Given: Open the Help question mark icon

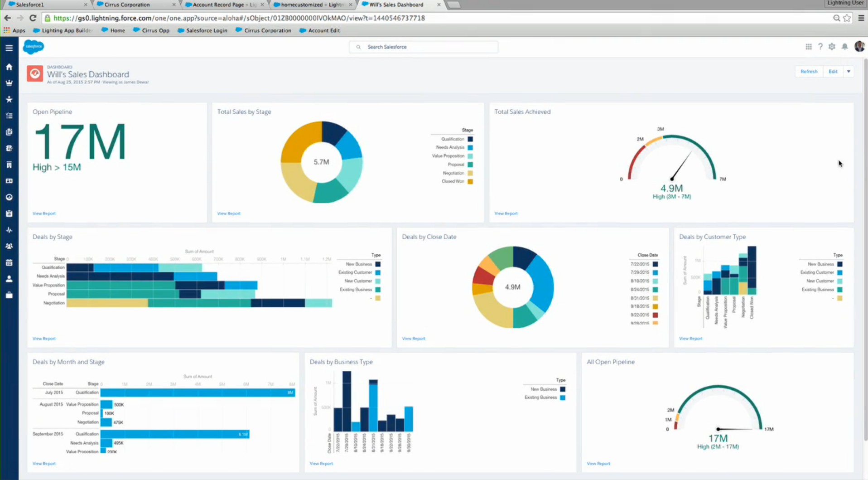Looking at the screenshot, I should click(820, 47).
